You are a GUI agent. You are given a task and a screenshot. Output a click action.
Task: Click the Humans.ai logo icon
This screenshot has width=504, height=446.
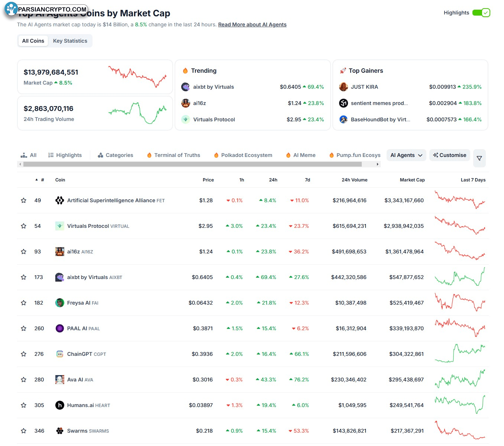(x=59, y=405)
